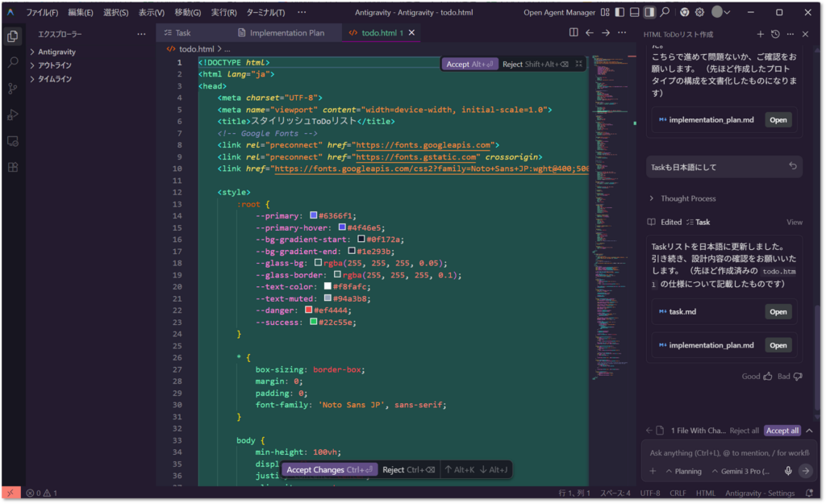Open the Source Control view in activity bar
The width and height of the screenshot is (826, 504).
coord(13,89)
